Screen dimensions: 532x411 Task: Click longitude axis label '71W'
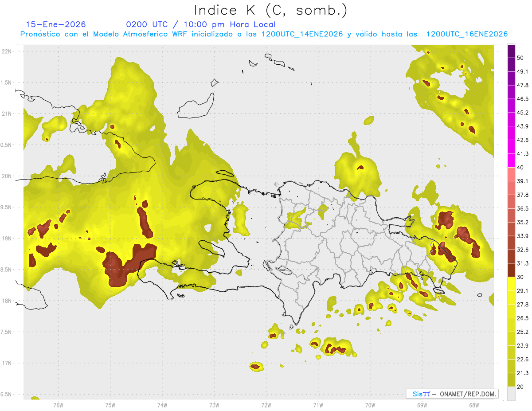coord(318,405)
